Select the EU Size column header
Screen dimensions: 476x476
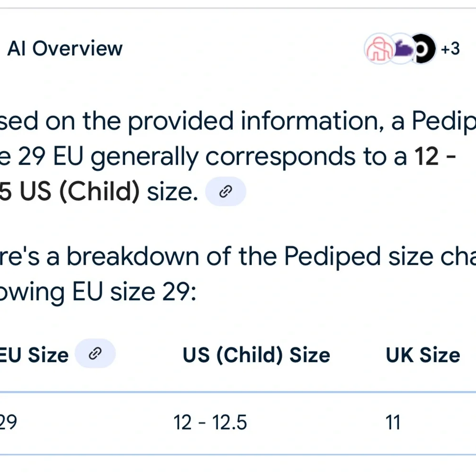tap(34, 355)
